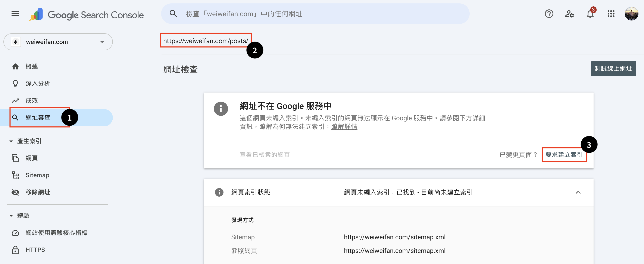Click the 瞭解詳情 link
Viewport: 644px width, 264px height.
tap(344, 127)
